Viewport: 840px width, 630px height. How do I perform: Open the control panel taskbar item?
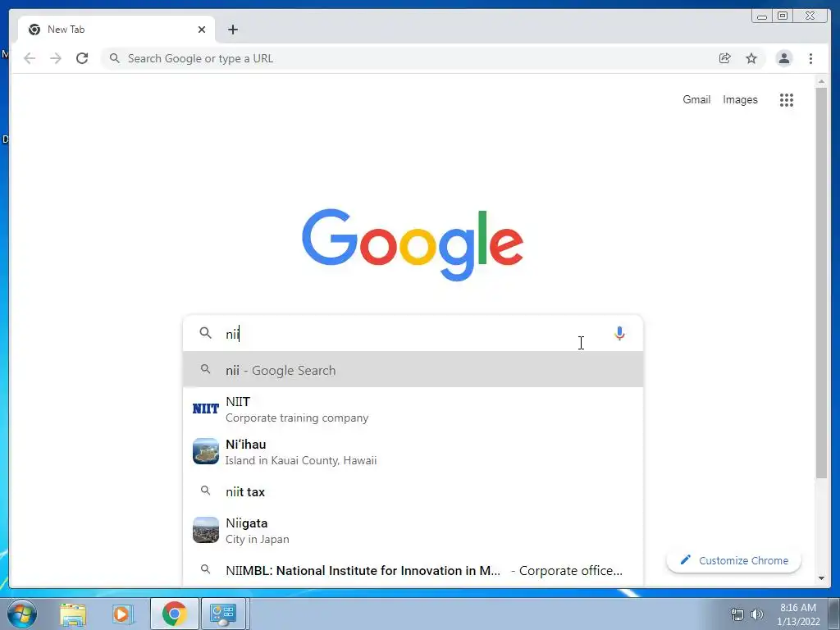223,614
